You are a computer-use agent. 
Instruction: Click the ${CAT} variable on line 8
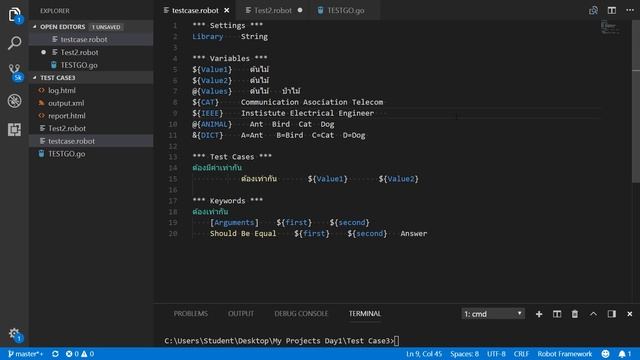(205, 102)
